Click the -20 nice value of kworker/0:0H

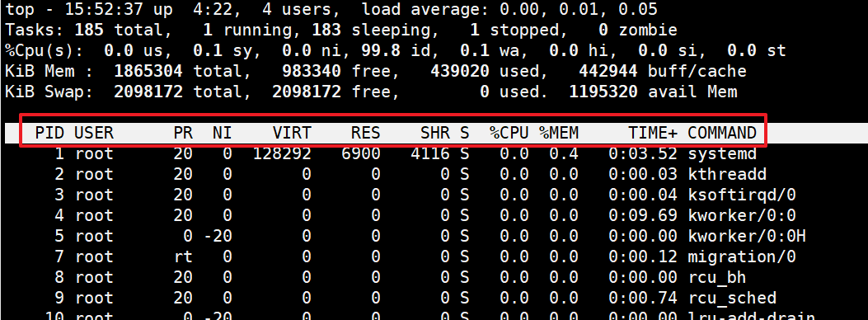pos(218,237)
